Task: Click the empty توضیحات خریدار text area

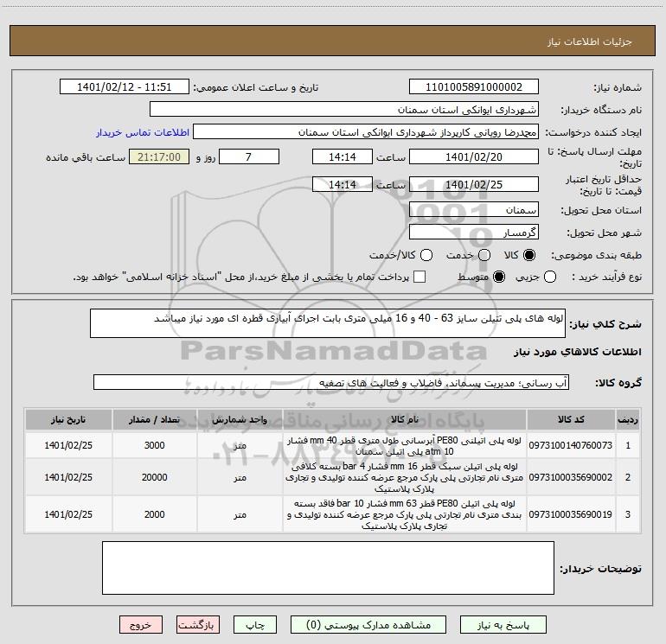Action: point(328,568)
